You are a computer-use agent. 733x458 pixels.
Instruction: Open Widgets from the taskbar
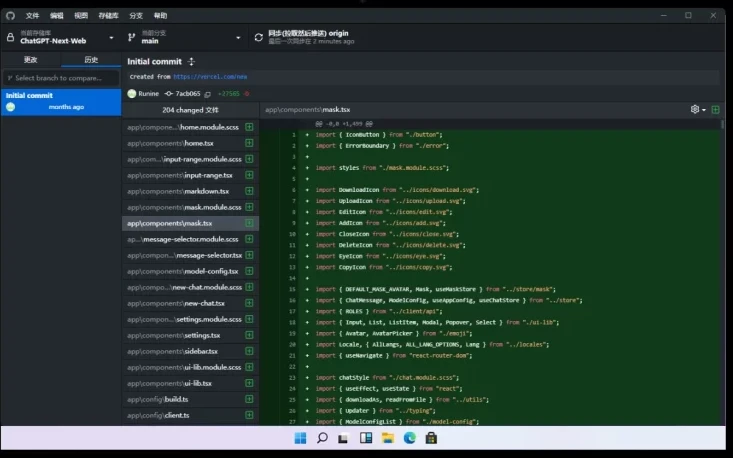[366, 438]
